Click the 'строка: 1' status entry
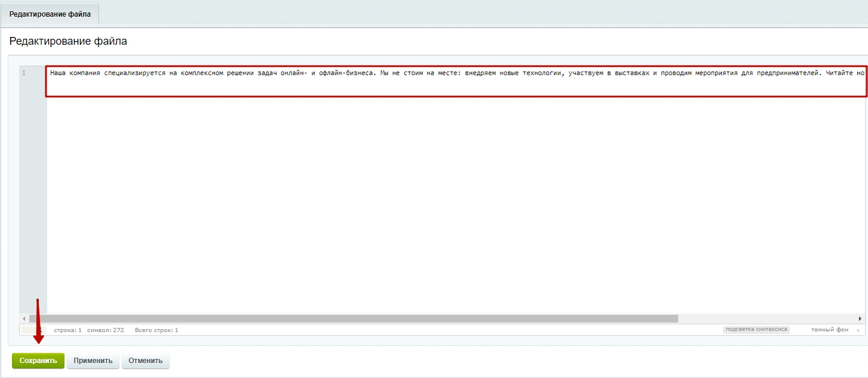 pyautogui.click(x=67, y=330)
